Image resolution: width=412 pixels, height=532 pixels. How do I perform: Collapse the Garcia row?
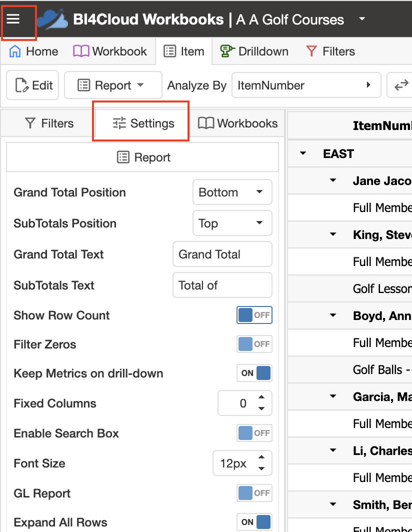pyautogui.click(x=333, y=396)
